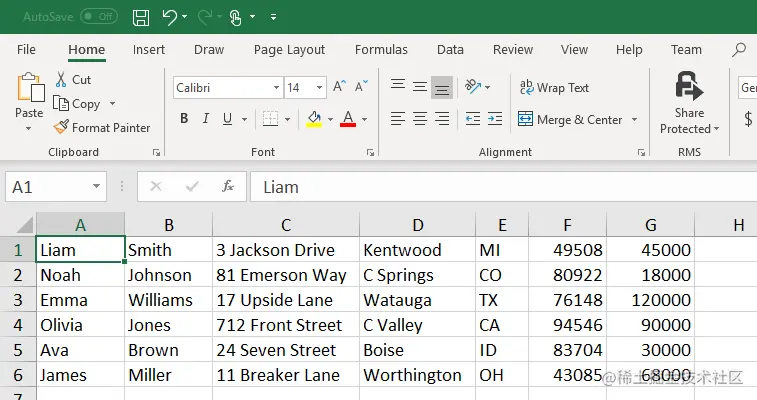Image resolution: width=757 pixels, height=400 pixels.
Task: Click the Align Right icon
Action: tap(442, 119)
